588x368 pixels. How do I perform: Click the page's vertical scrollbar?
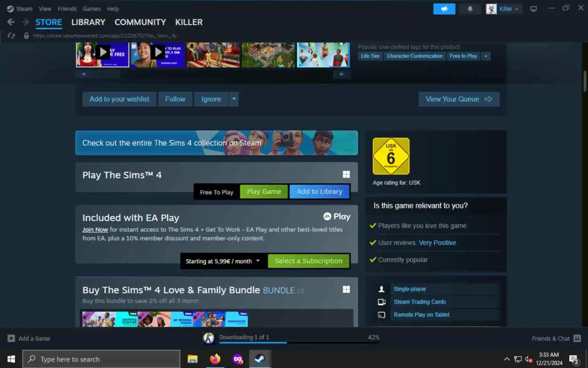(x=585, y=81)
